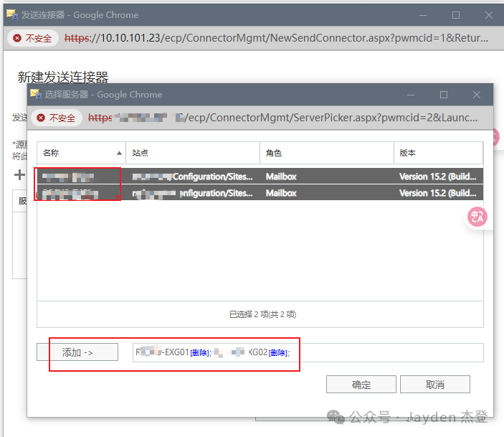Close the 选择服务器 popup window

click(x=476, y=95)
